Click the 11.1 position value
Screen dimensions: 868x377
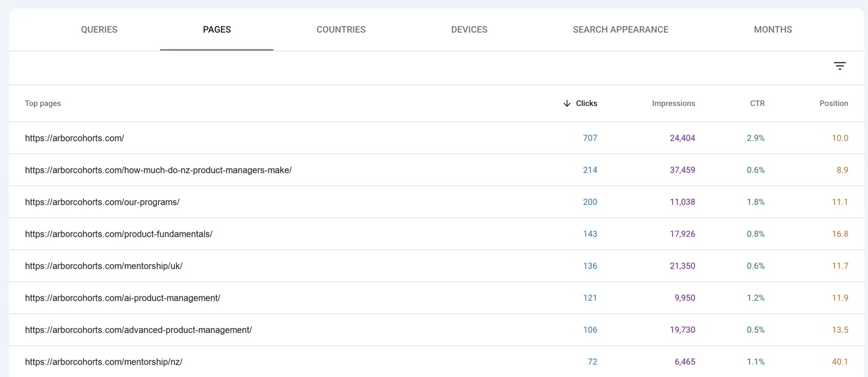(840, 202)
